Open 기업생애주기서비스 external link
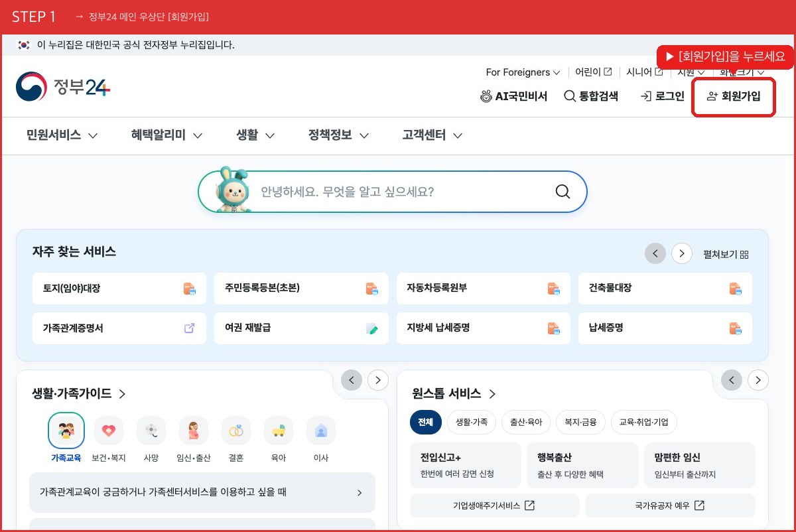 tap(495, 505)
